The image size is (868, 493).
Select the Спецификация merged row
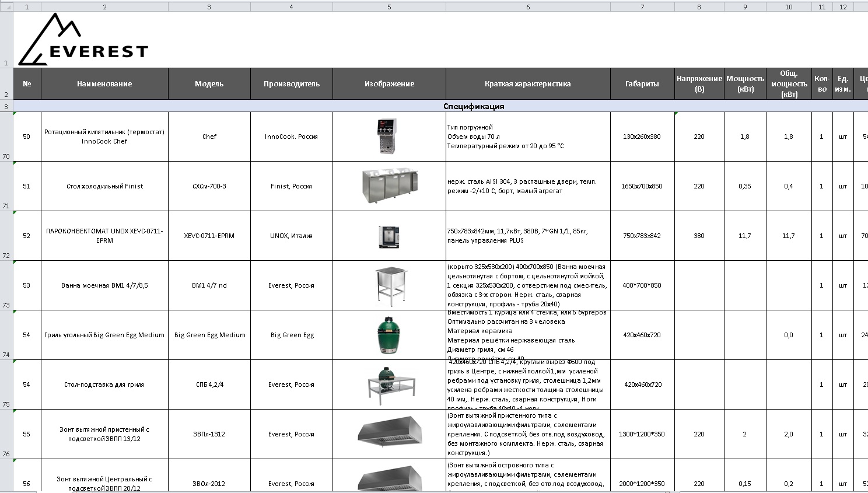(440, 106)
